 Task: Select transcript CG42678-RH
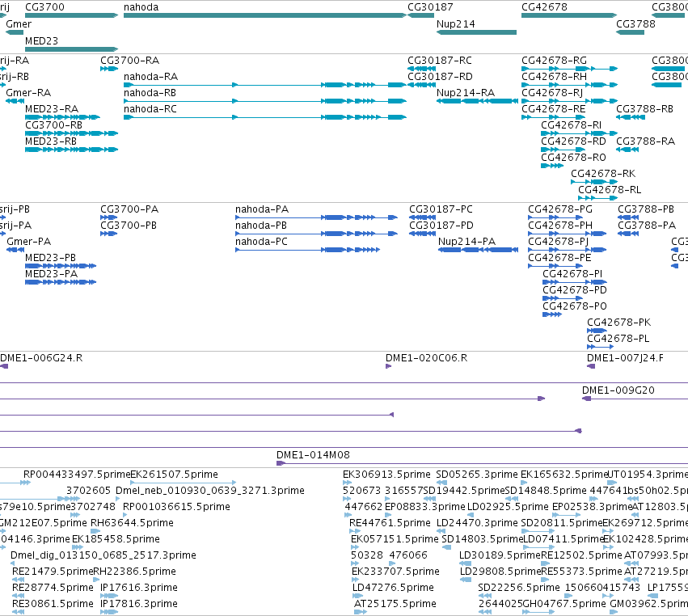[x=569, y=85]
